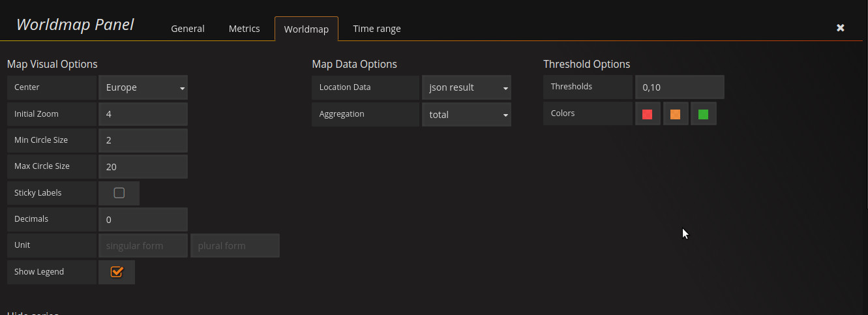This screenshot has width=868, height=315.
Task: Uncheck the Show Legend checkbox
Action: [x=117, y=272]
